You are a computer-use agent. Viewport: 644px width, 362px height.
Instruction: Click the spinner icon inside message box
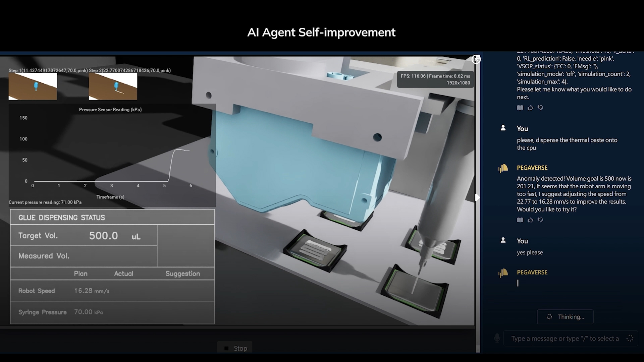pos(630,338)
